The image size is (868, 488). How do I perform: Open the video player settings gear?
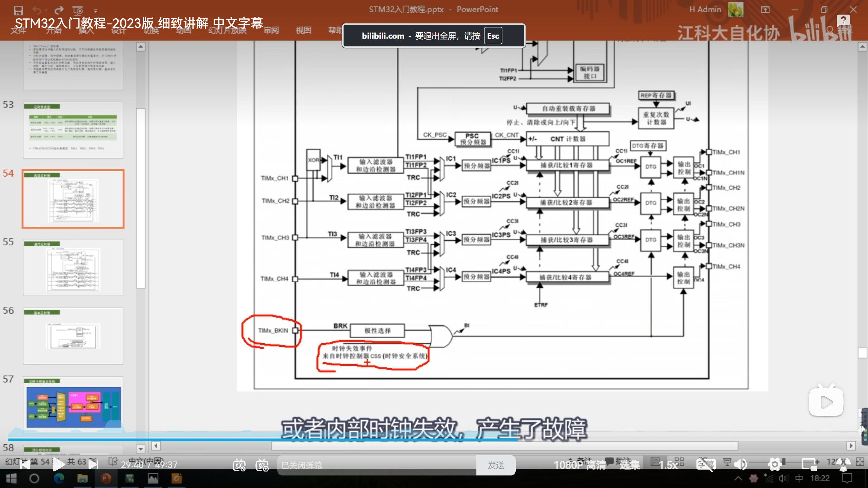(775, 465)
